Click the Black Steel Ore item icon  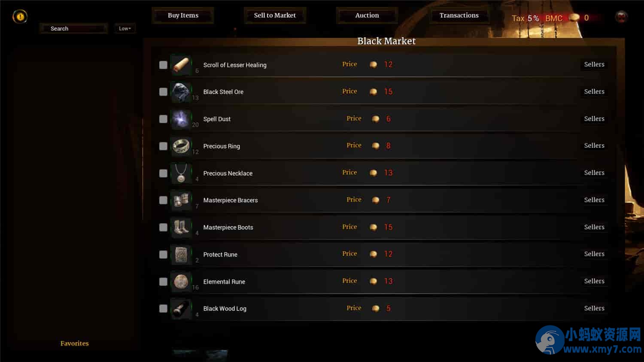[181, 92]
